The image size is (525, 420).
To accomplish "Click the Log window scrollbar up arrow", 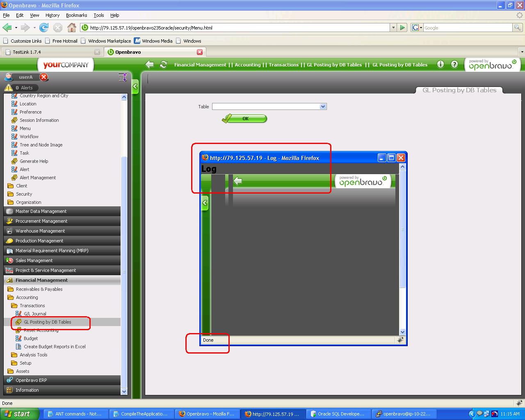I will [x=402, y=167].
